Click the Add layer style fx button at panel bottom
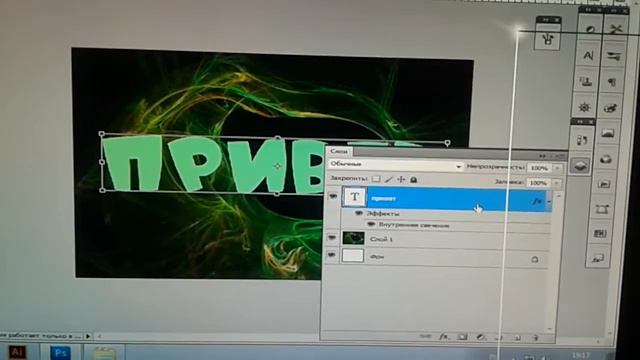 [x=444, y=337]
